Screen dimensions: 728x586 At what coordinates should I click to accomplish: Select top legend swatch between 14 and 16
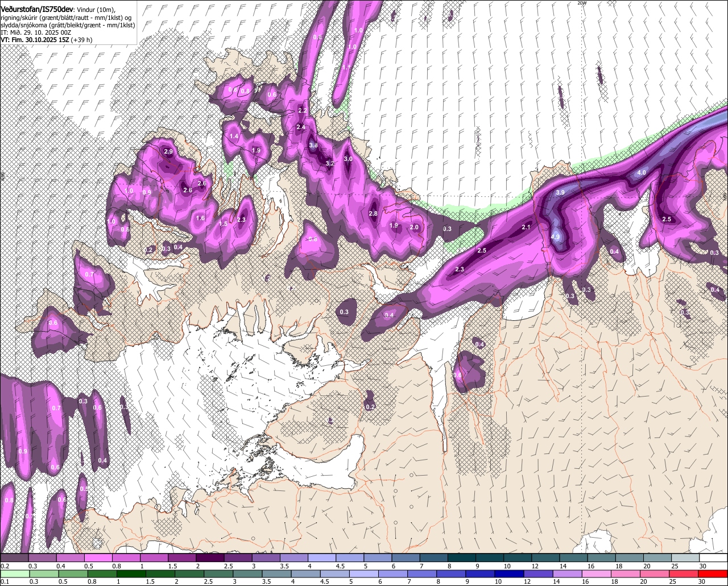[x=574, y=558]
